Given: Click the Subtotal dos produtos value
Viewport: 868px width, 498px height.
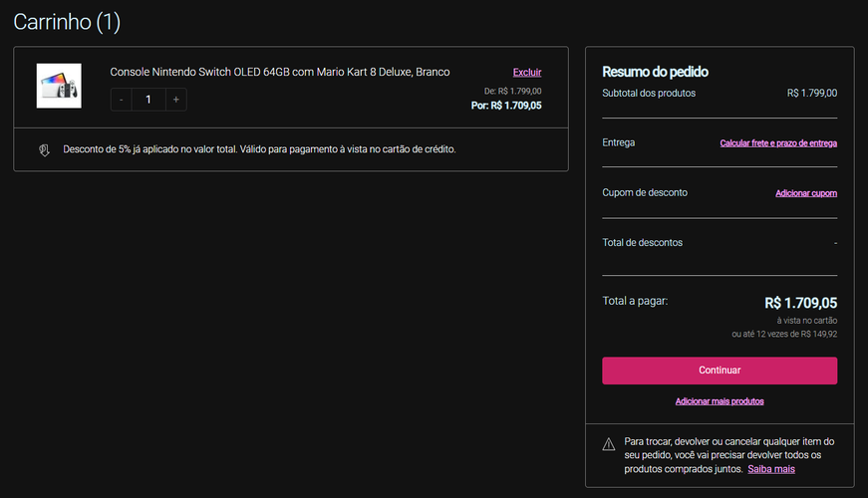Looking at the screenshot, I should (812, 93).
